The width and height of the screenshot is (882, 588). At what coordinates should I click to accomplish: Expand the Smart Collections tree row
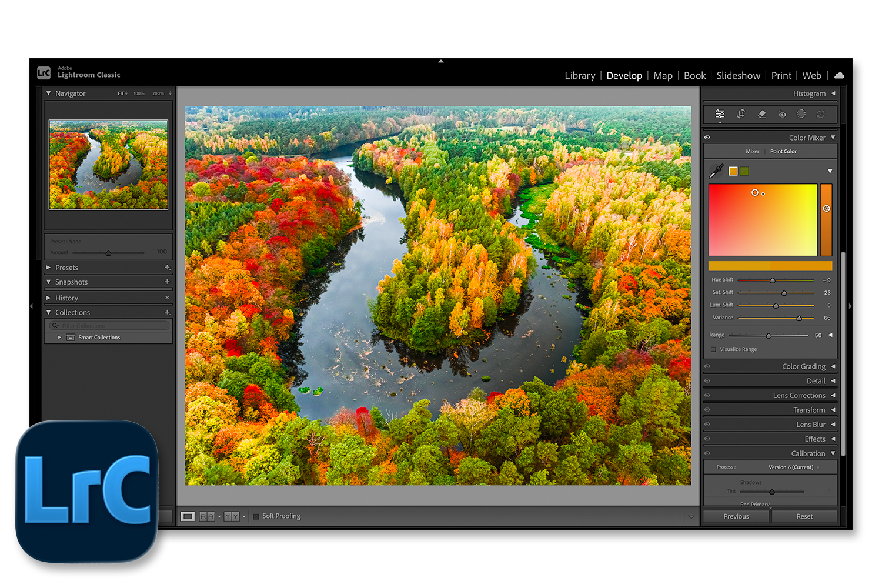coord(59,338)
